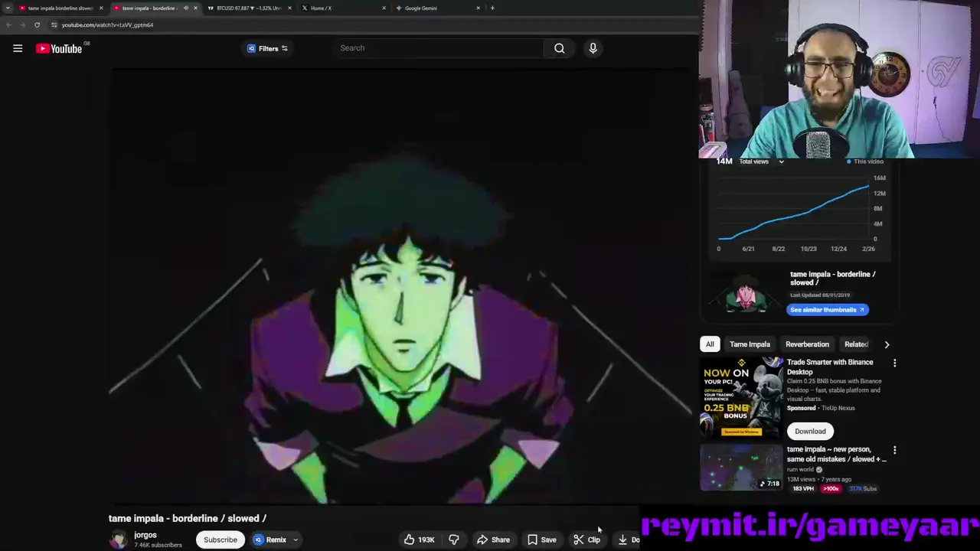This screenshot has height=551, width=980.
Task: Select the All filter chip
Action: click(710, 344)
